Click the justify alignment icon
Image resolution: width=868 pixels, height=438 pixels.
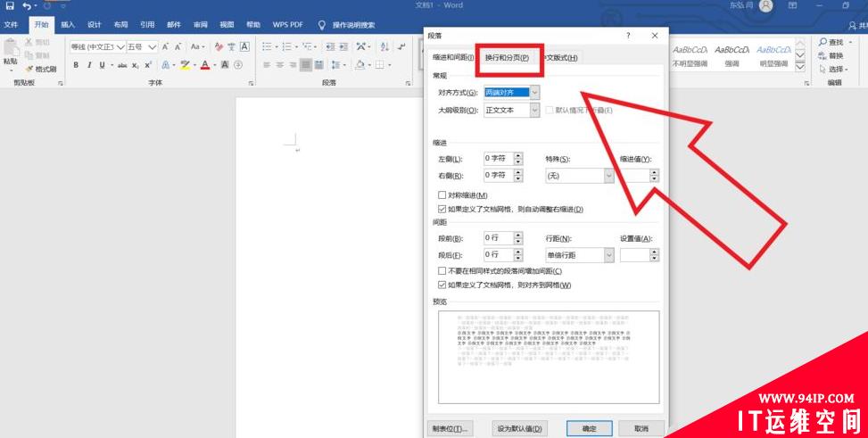point(306,65)
